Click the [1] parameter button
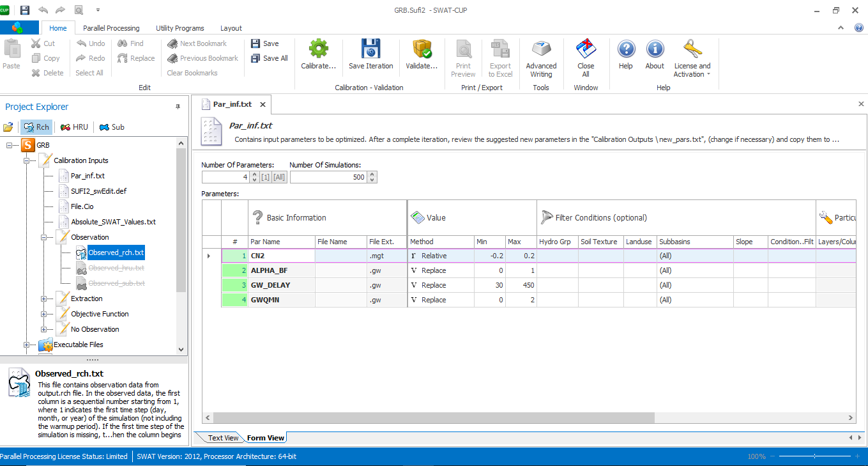Image resolution: width=868 pixels, height=466 pixels. [x=266, y=177]
